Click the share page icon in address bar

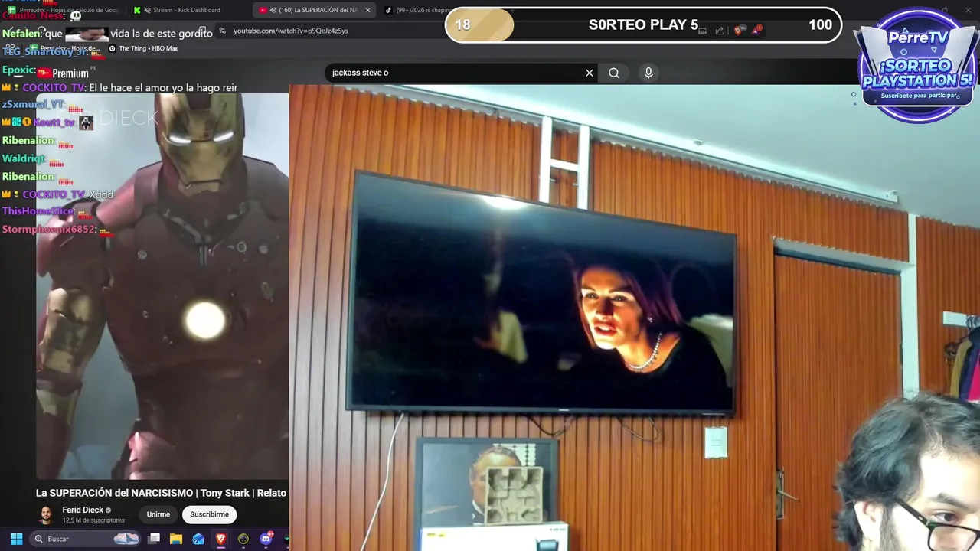pos(720,31)
